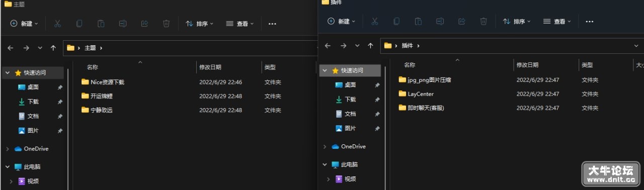Click Share icon in 插件 window toolbar
644x190 pixels.
[x=462, y=21]
